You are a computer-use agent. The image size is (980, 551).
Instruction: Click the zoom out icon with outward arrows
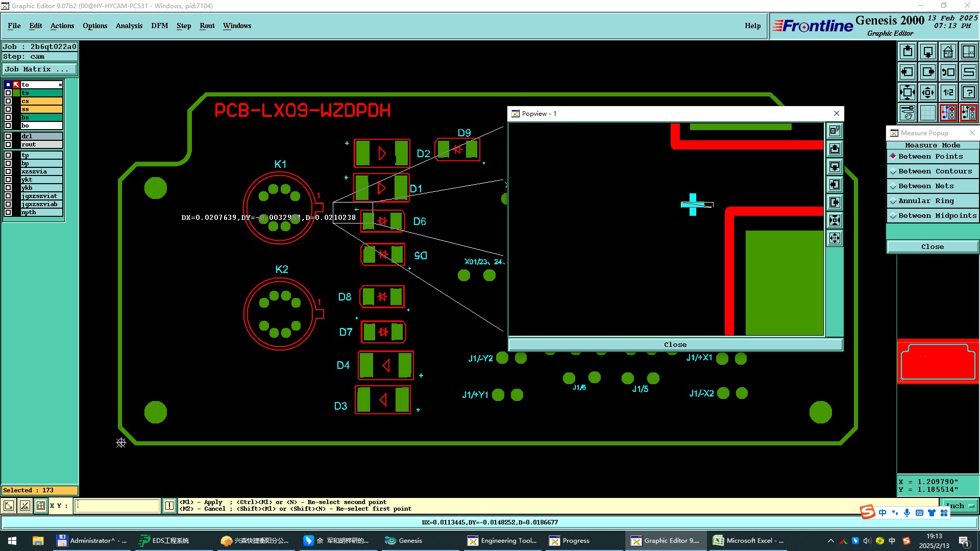(x=928, y=92)
